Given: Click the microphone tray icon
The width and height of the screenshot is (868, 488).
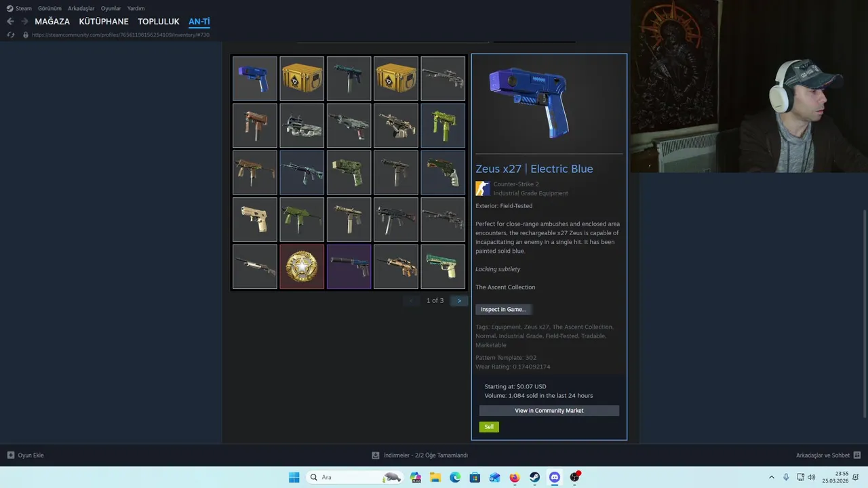Looking at the screenshot, I should pos(786,477).
